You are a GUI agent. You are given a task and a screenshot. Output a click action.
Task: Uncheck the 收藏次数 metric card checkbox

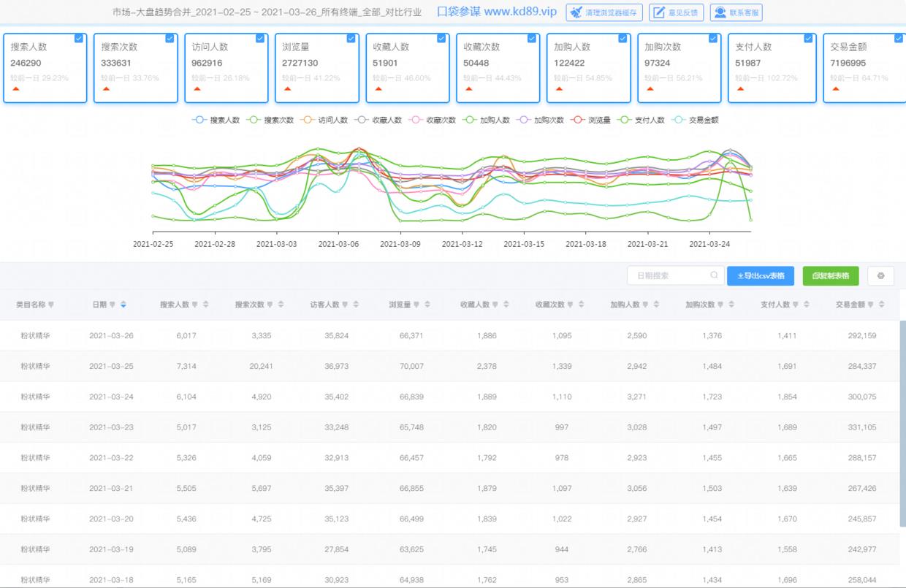[x=532, y=39]
